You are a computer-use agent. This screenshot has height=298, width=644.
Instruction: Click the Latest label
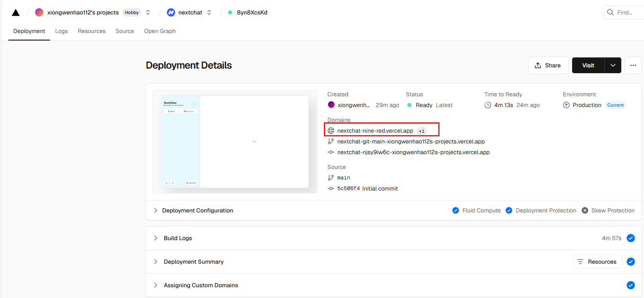444,105
